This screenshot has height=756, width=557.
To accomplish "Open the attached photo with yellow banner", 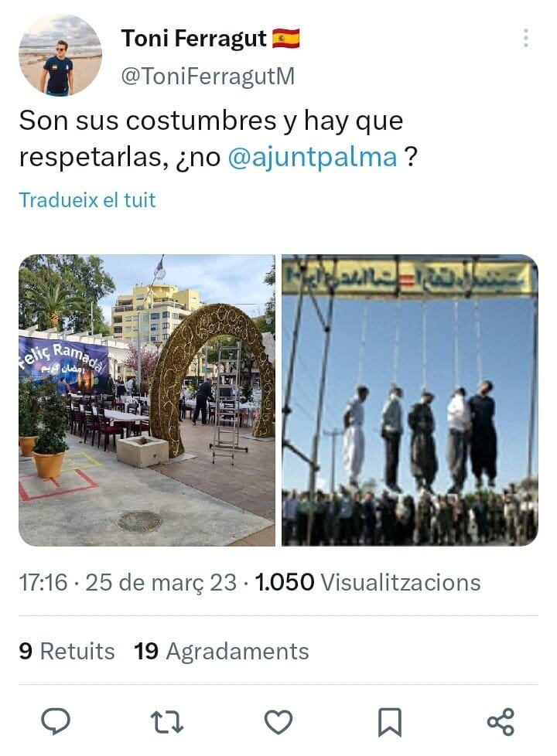I will coord(410,400).
